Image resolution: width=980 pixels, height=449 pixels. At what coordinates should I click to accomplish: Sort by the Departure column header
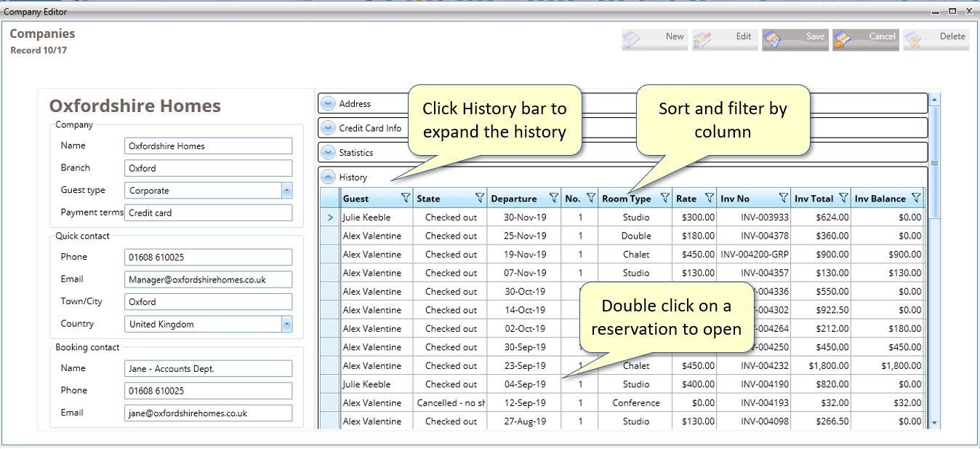click(x=514, y=199)
